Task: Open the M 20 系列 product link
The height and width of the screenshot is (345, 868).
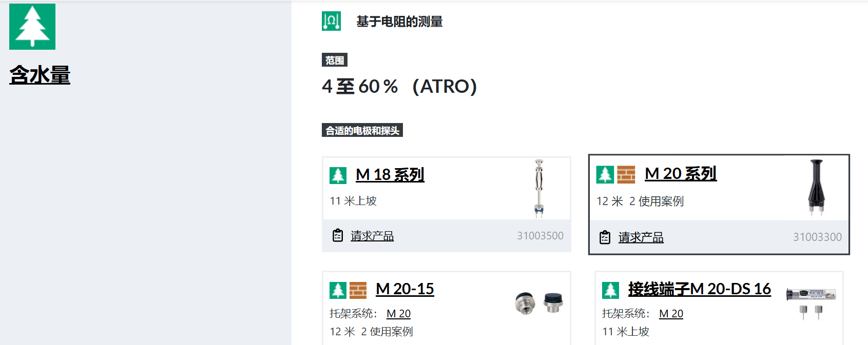Action: (681, 174)
